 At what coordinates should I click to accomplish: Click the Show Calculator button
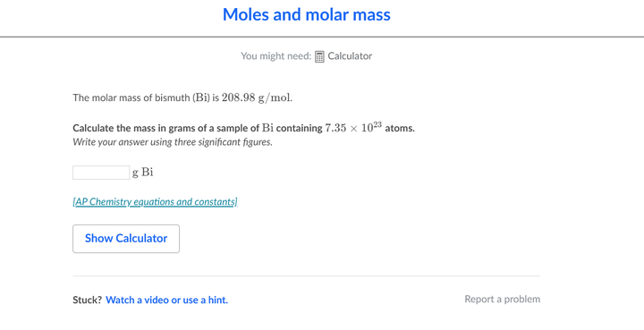tap(126, 239)
